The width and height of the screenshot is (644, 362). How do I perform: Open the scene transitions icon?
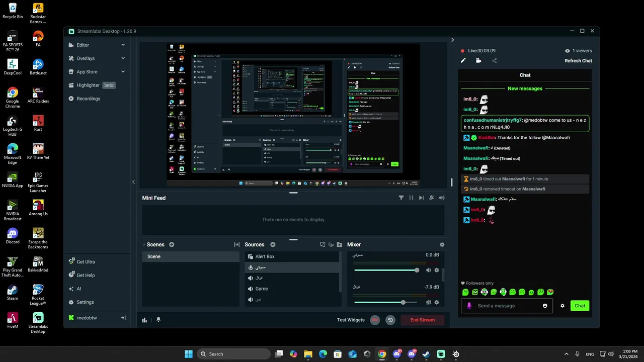[236, 245]
